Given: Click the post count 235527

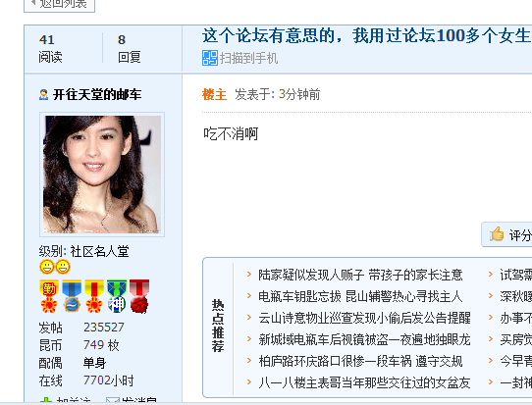Looking at the screenshot, I should point(104,328).
